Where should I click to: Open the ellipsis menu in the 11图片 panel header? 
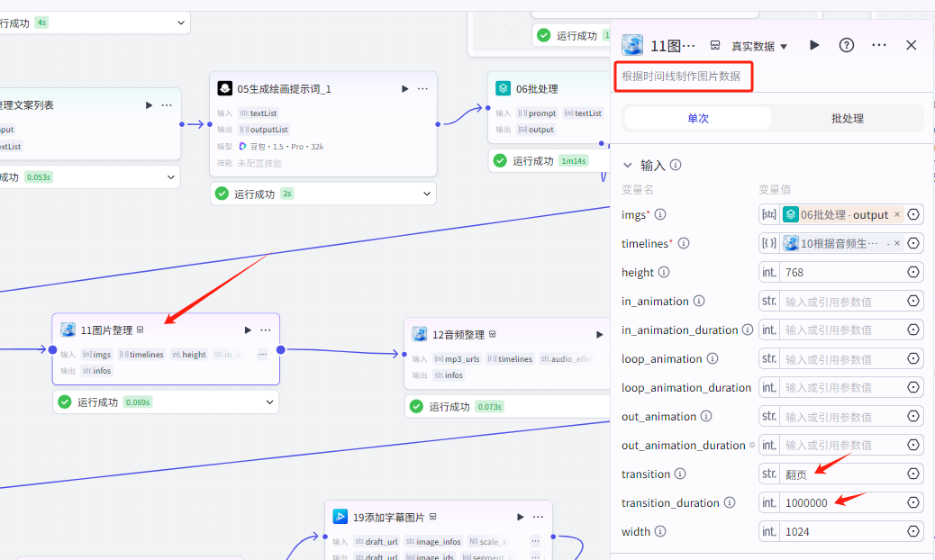(x=878, y=44)
